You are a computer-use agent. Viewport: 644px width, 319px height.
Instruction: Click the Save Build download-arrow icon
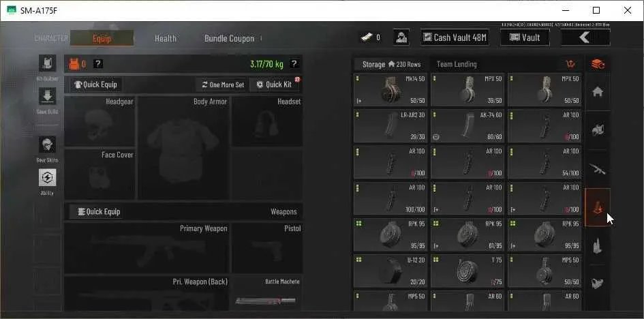47,95
